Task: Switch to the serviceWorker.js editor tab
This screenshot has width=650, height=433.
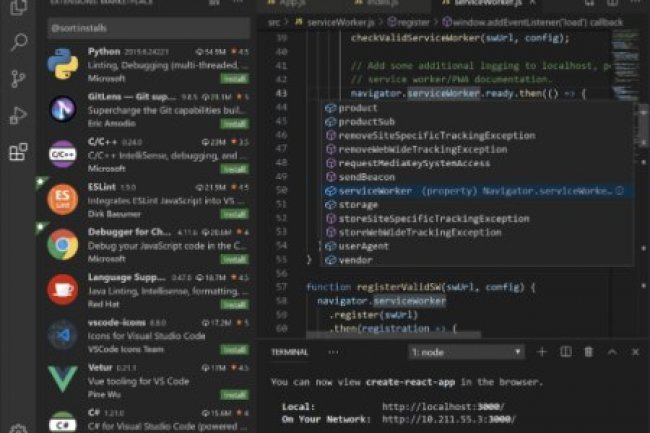Action: (488, 3)
